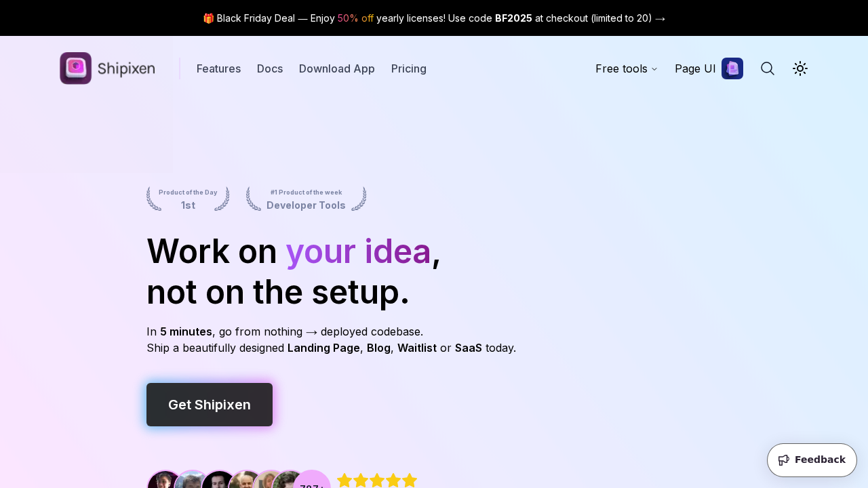Open the Features nav item
The height and width of the screenshot is (488, 868).
tap(218, 68)
